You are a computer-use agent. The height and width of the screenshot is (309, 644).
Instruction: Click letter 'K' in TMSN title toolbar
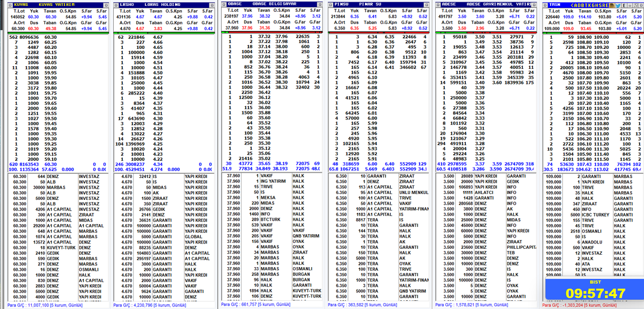point(590,5)
